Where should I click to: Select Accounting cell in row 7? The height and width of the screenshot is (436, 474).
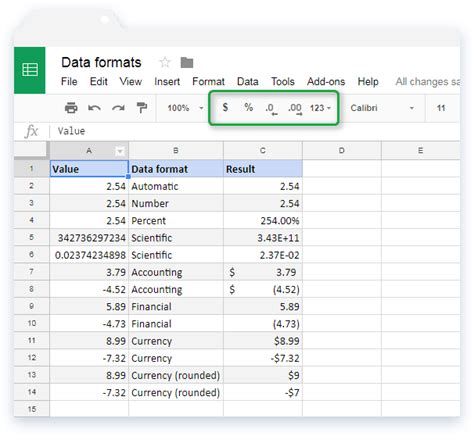(176, 272)
